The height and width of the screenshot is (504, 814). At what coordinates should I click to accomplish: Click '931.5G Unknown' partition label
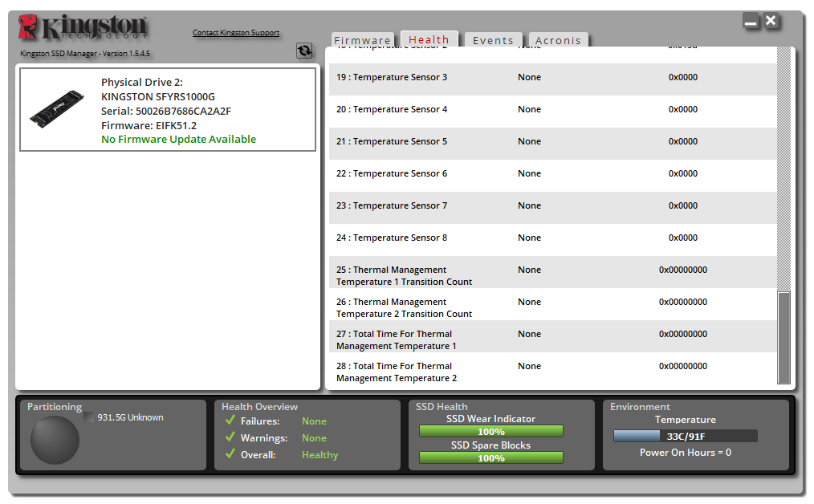click(x=130, y=417)
